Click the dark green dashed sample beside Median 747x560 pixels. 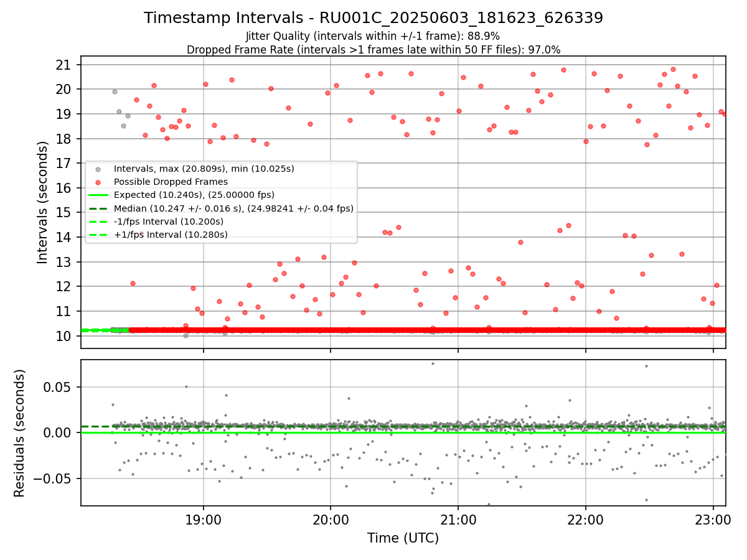click(97, 208)
